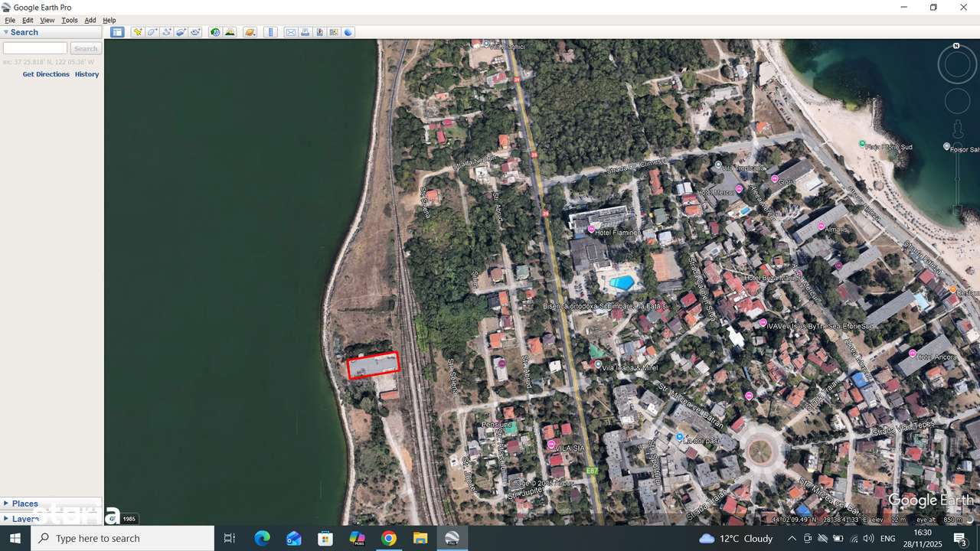Launch Microsoft Edge from taskbar
This screenshot has height=551, width=980.
pos(262,538)
